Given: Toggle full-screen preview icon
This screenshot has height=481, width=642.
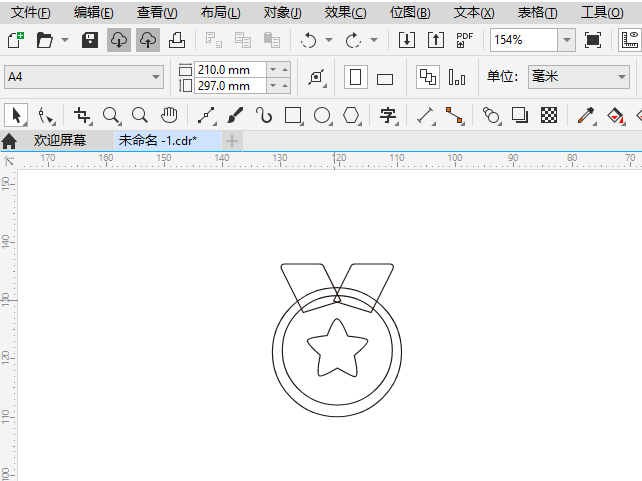Looking at the screenshot, I should tap(593, 40).
